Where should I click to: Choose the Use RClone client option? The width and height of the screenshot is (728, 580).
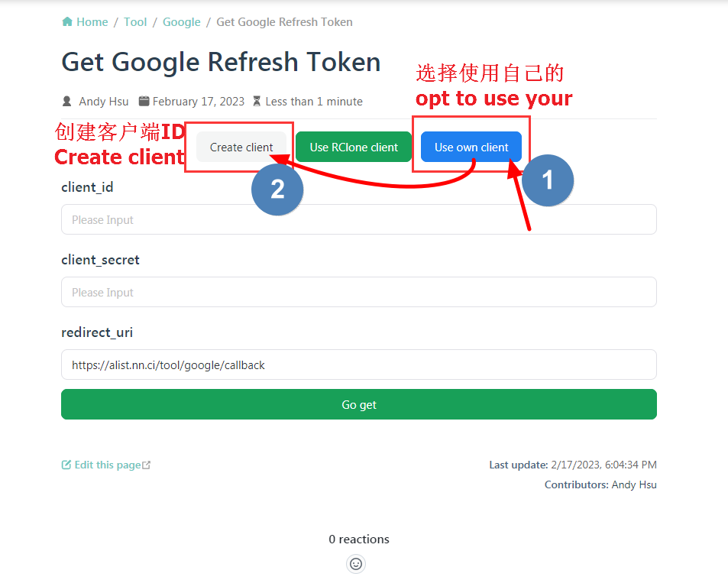pos(354,147)
